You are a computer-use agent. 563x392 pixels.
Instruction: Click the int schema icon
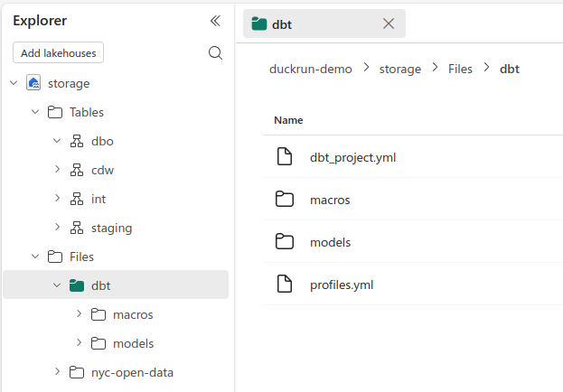(77, 199)
